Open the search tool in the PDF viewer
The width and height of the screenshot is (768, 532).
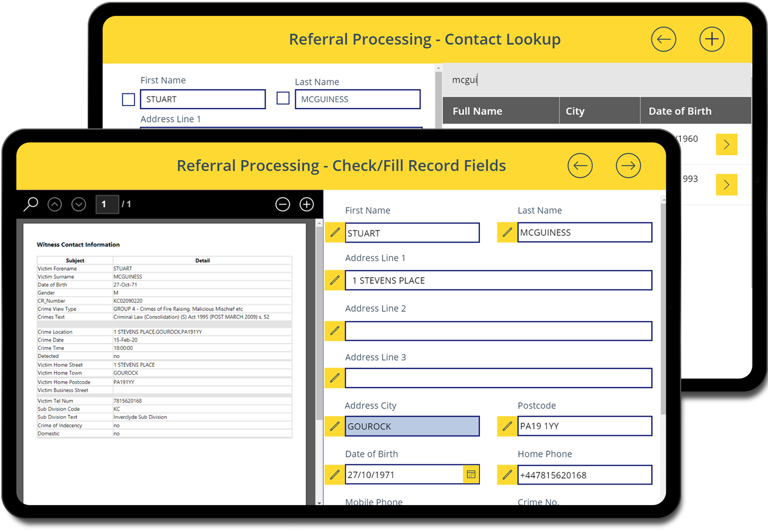point(30,204)
